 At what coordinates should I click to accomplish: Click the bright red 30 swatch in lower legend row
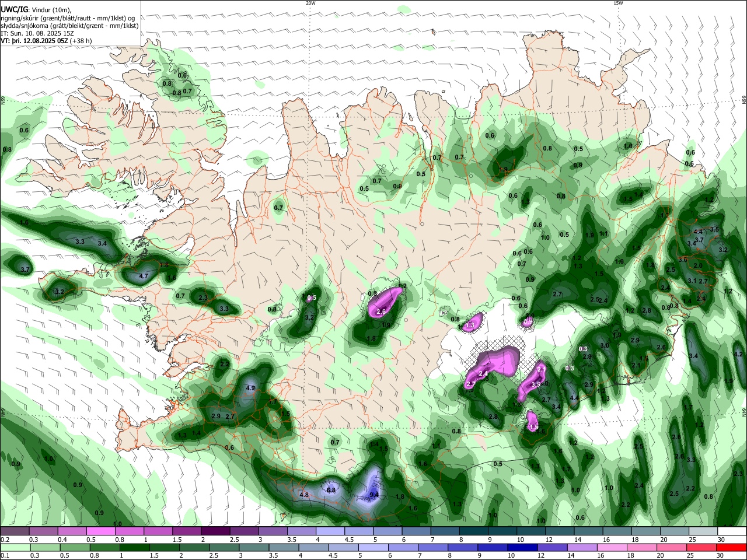pyautogui.click(x=732, y=548)
